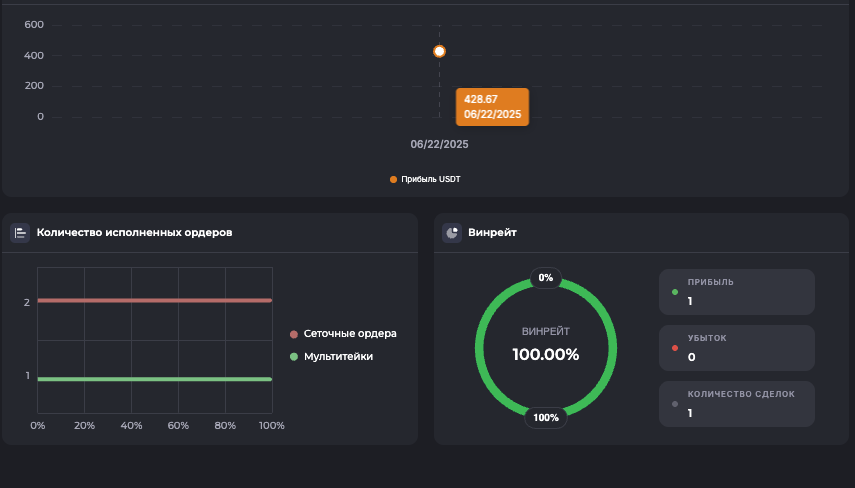Click the Количество исполненных ордеров panel title
Screen dimensions: 855x488
(134, 233)
